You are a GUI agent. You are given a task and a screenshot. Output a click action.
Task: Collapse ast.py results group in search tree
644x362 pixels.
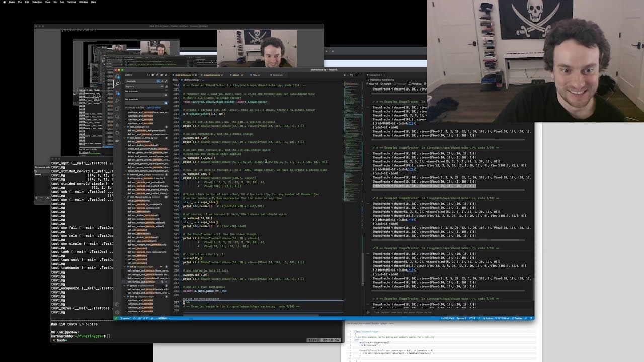(124, 267)
